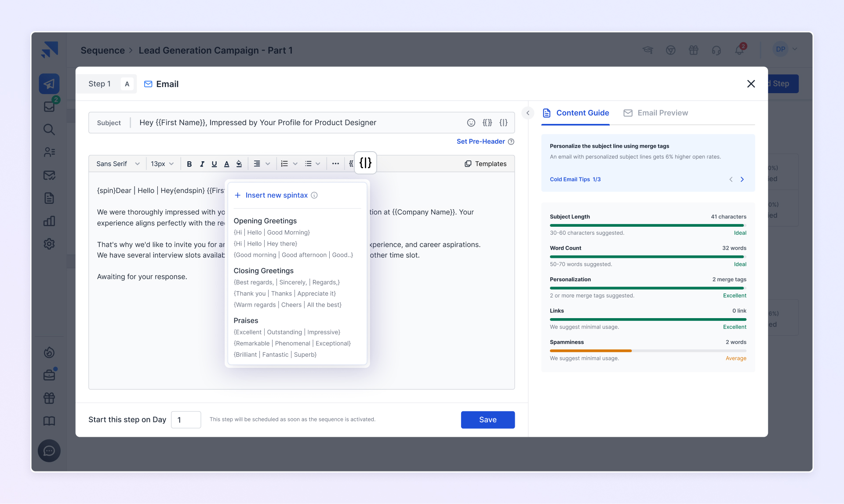Click the spintax icon in subject field
Viewport: 844px width, 504px height.
coord(503,123)
